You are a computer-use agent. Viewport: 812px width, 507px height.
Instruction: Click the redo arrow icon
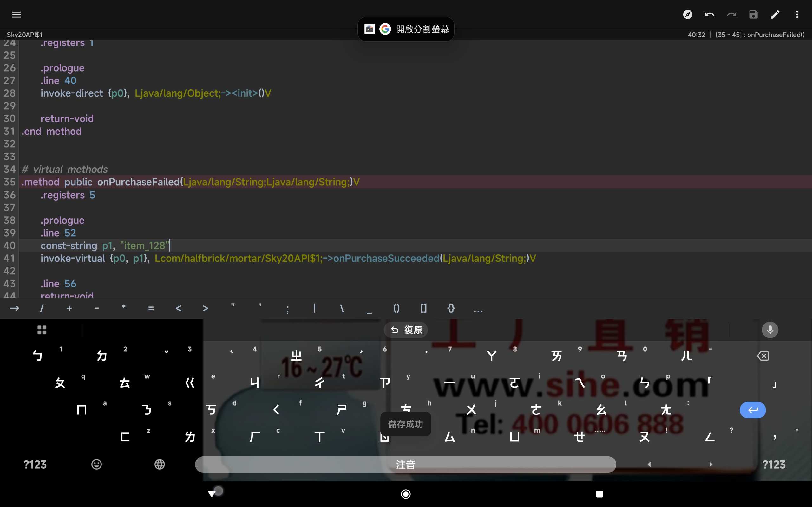click(731, 15)
